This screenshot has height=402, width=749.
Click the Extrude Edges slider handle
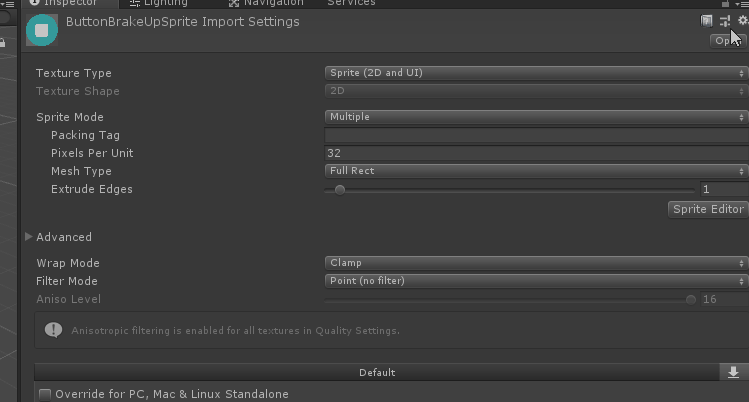[340, 190]
